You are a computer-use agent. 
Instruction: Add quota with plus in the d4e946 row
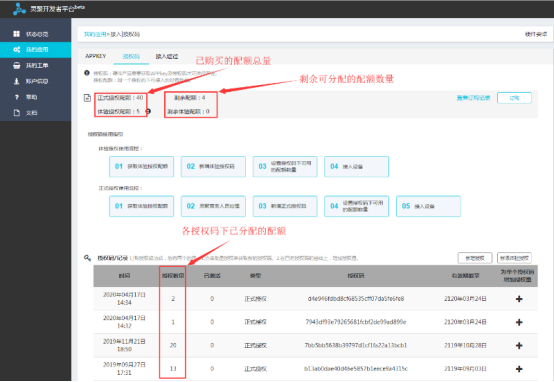pyautogui.click(x=519, y=299)
